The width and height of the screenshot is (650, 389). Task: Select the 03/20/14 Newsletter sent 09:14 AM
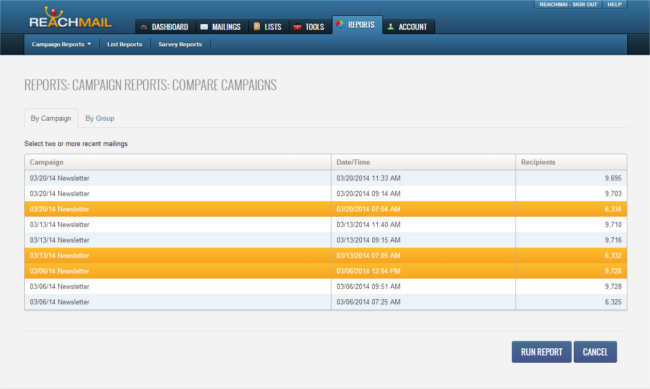pyautogui.click(x=325, y=194)
